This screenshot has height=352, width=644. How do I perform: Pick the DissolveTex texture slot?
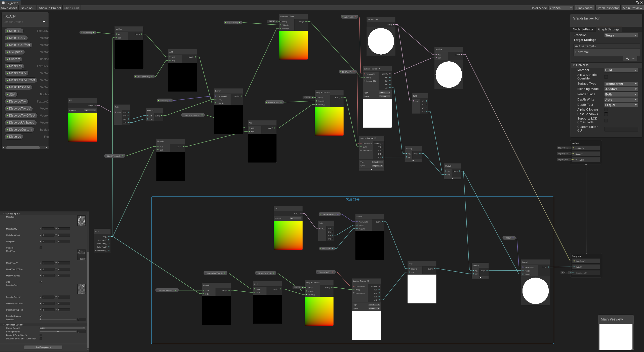pyautogui.click(x=81, y=289)
